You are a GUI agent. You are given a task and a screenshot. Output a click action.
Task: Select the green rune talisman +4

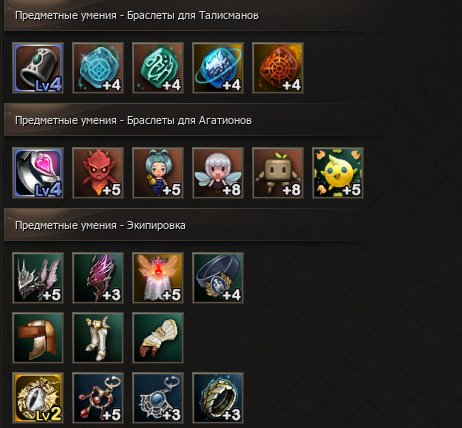(158, 68)
